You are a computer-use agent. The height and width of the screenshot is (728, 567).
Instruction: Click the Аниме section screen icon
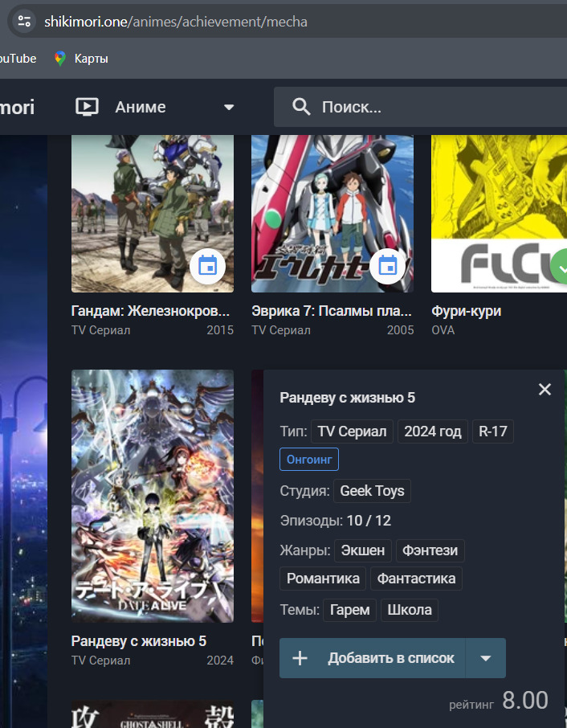pos(87,107)
